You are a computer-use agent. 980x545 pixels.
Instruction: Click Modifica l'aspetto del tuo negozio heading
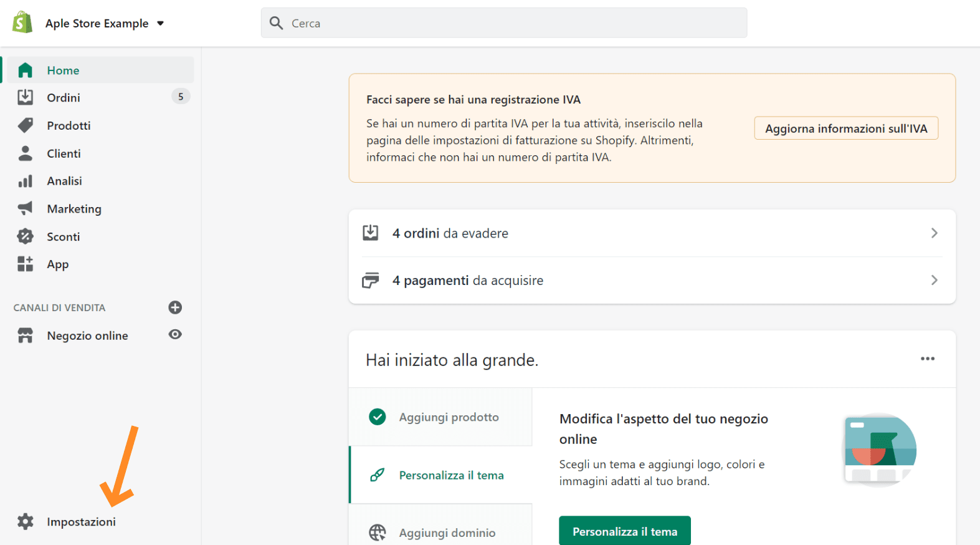(x=664, y=429)
